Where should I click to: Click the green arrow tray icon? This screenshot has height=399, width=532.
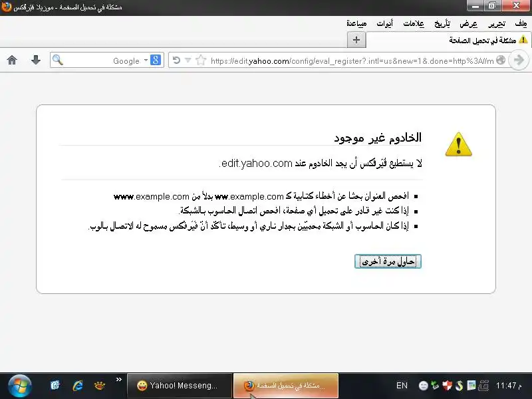(x=435, y=386)
